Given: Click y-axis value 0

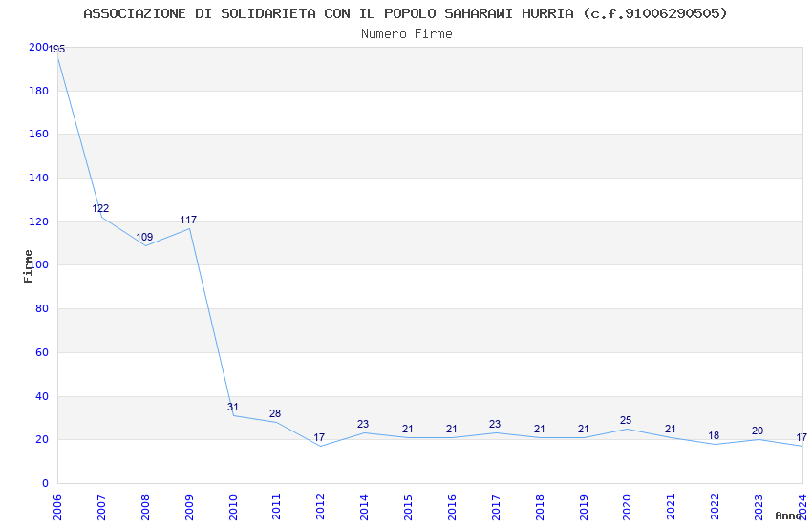Looking at the screenshot, I should pos(45,484).
